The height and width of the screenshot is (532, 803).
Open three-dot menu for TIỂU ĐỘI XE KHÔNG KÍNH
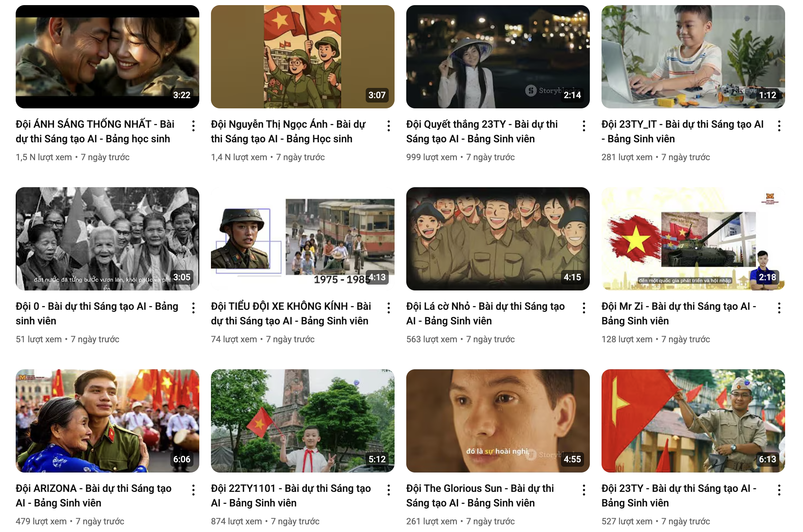(x=389, y=308)
